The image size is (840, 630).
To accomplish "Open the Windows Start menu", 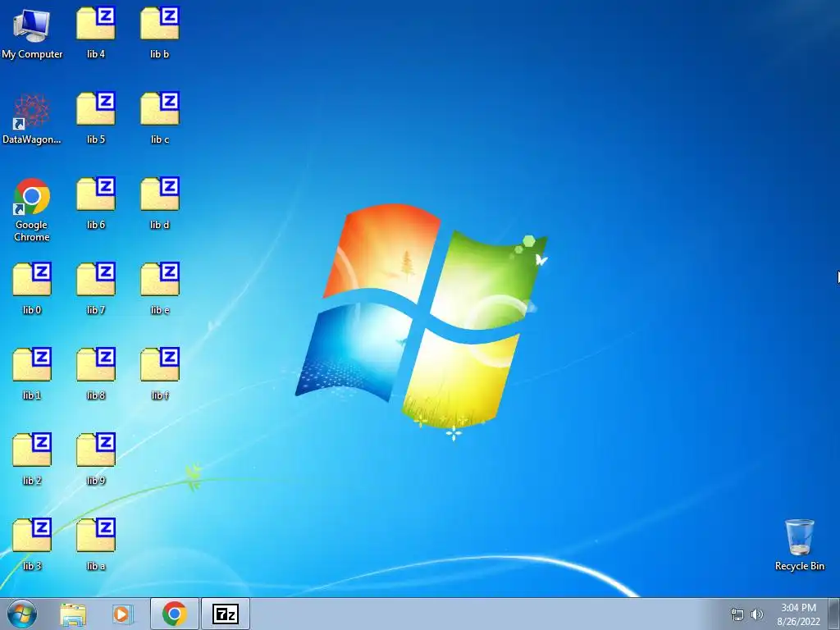I will tap(22, 614).
